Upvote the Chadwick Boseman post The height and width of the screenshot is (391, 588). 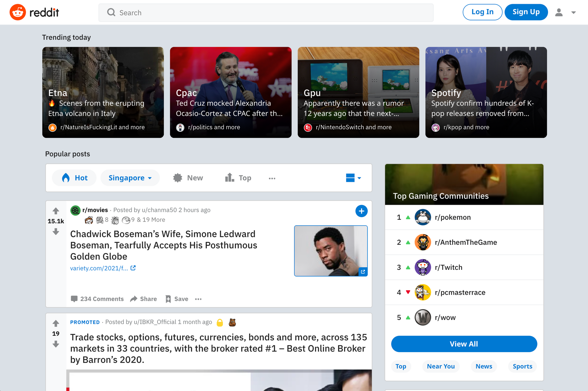pyautogui.click(x=56, y=211)
